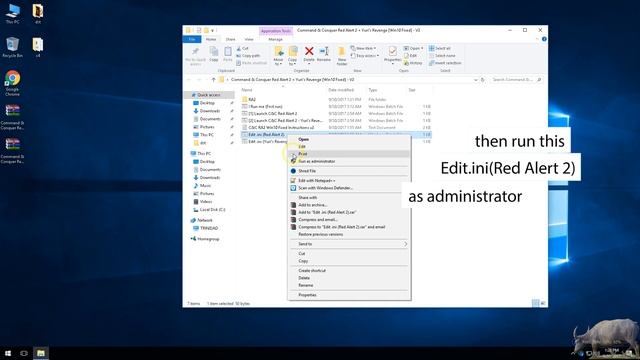640x360 pixels.
Task: Expand the New item dropdown
Action: 363,48
